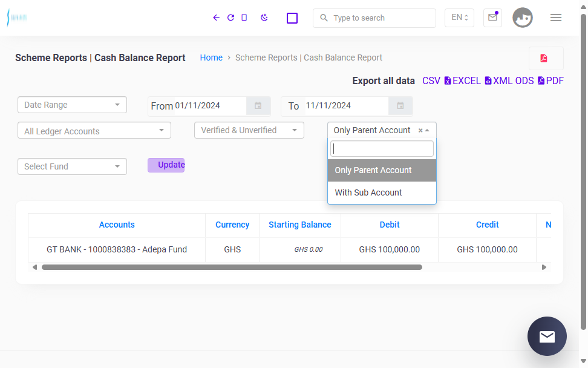Select With Sub Account option
The height and width of the screenshot is (368, 588).
(x=382, y=193)
